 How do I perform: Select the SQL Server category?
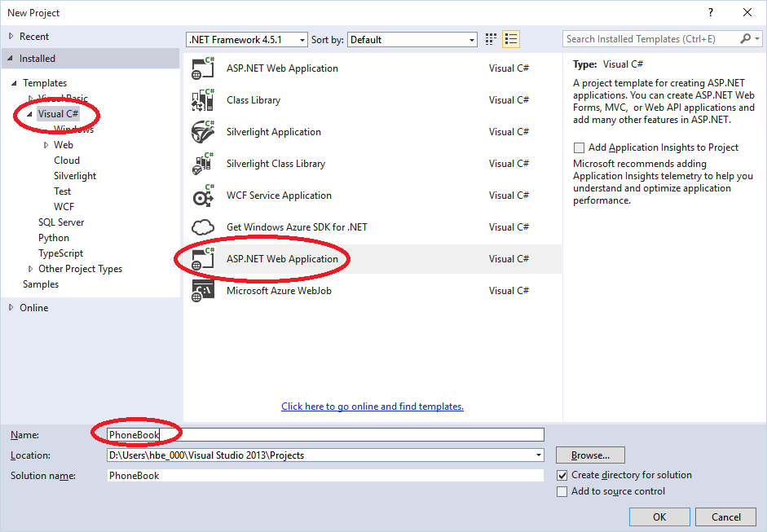point(61,222)
